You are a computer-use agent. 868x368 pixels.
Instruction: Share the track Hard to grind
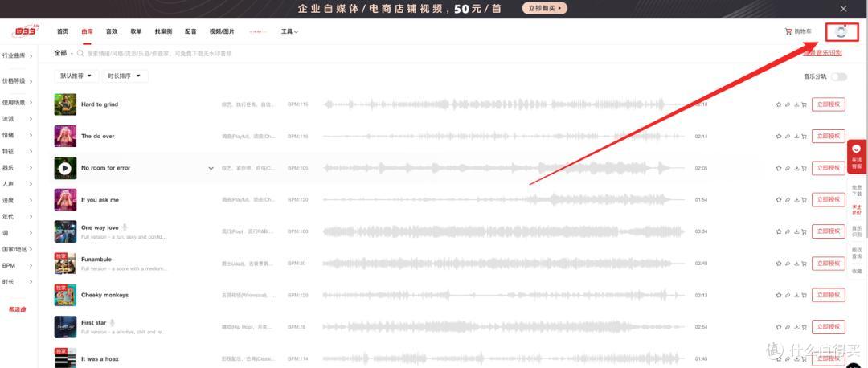tap(787, 104)
